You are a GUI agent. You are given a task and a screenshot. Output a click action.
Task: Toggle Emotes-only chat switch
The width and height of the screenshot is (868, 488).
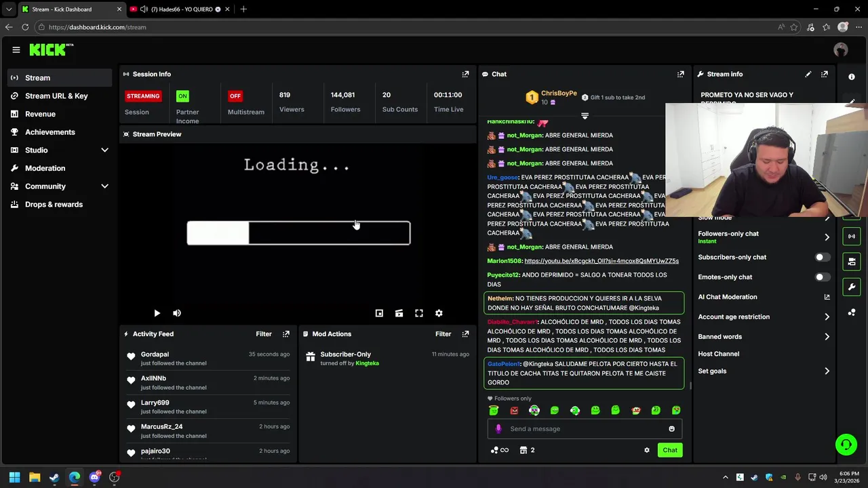821,277
